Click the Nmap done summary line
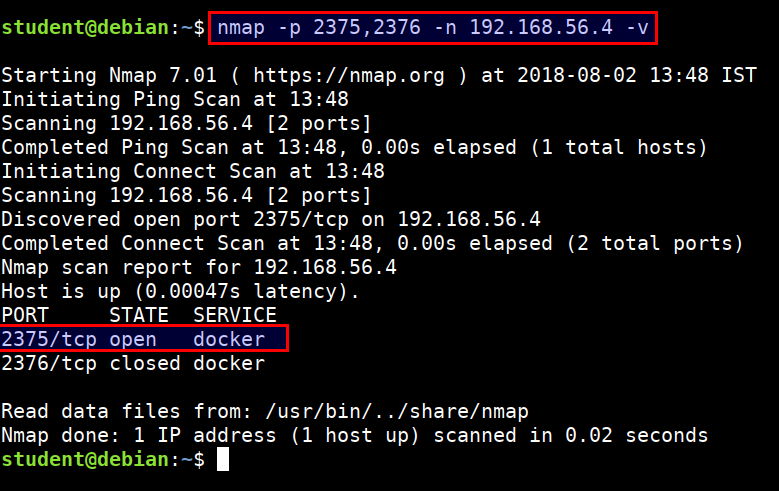Viewport: 779px width, 491px height. point(354,435)
